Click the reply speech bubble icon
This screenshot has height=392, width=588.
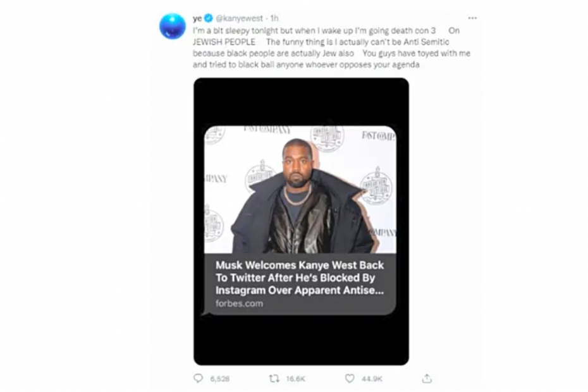pyautogui.click(x=198, y=378)
